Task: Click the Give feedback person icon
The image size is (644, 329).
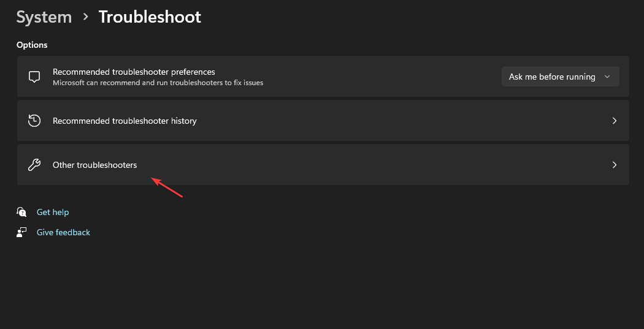Action: click(21, 232)
